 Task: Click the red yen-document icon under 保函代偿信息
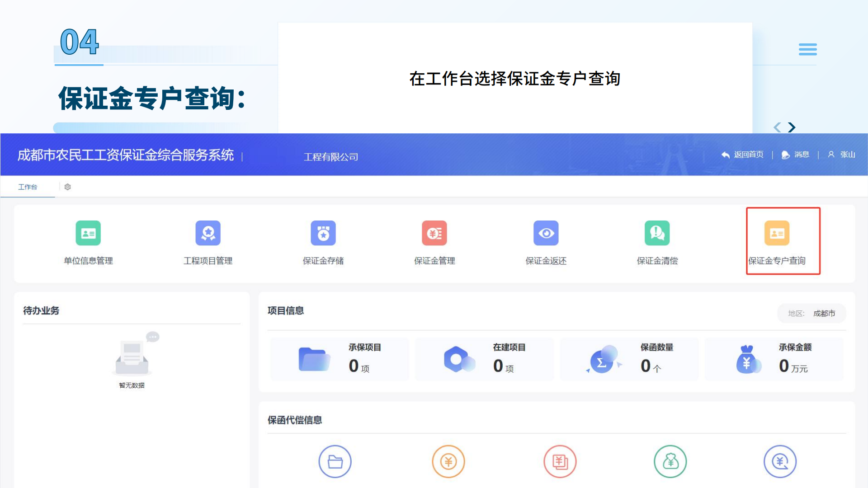coord(560,461)
